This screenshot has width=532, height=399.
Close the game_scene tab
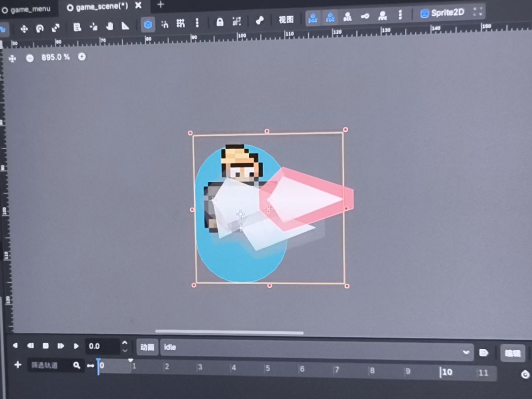138,5
